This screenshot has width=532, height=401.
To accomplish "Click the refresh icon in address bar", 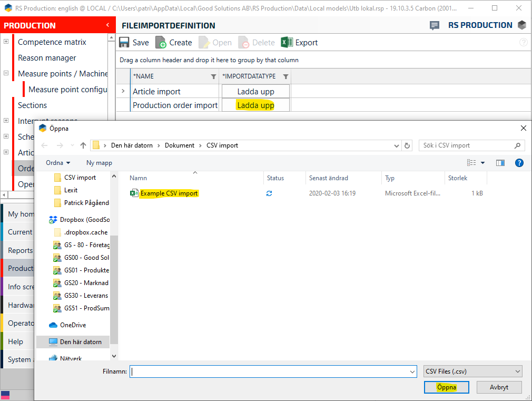I will (407, 145).
